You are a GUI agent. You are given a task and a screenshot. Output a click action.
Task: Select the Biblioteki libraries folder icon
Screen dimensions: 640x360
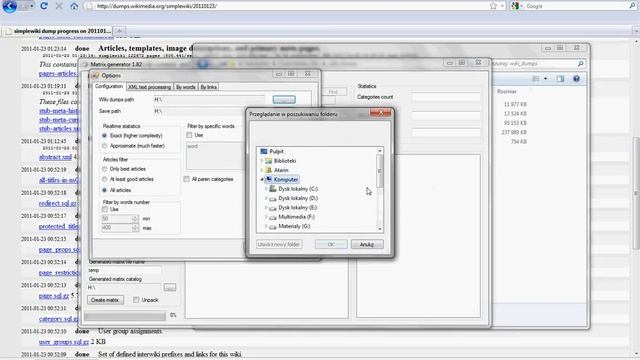(269, 161)
